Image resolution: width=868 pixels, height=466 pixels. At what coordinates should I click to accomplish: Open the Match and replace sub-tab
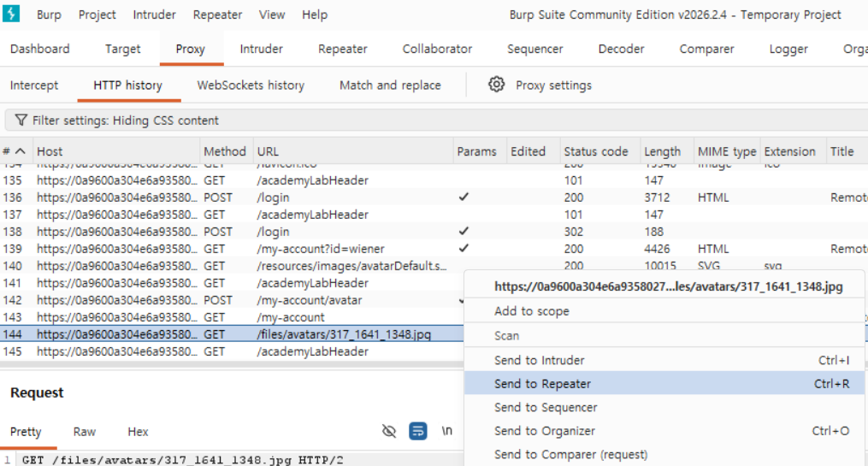click(390, 86)
